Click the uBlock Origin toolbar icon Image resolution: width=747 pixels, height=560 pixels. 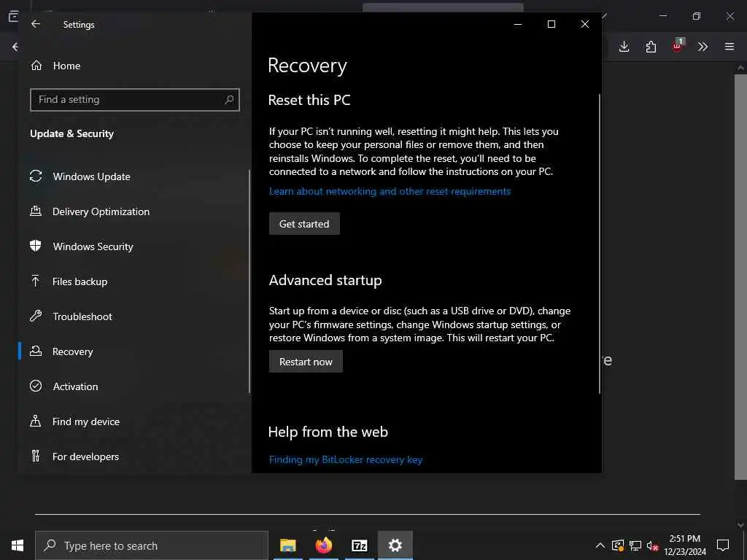678,46
